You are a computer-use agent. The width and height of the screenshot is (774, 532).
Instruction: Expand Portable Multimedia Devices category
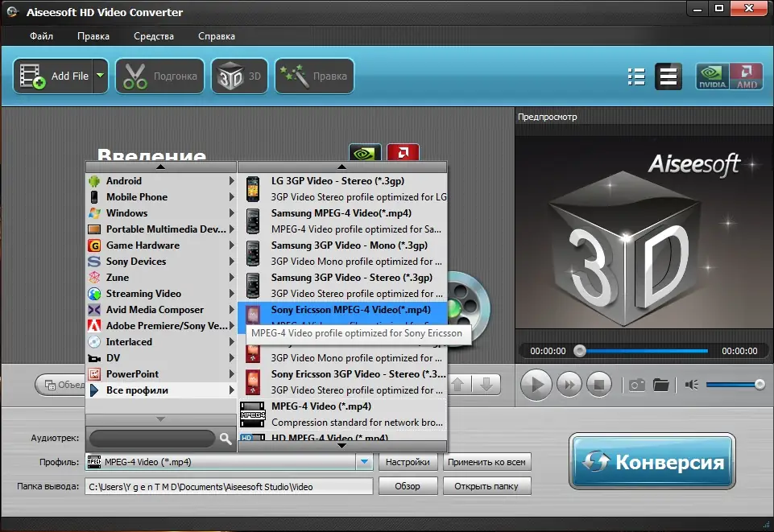tap(161, 229)
